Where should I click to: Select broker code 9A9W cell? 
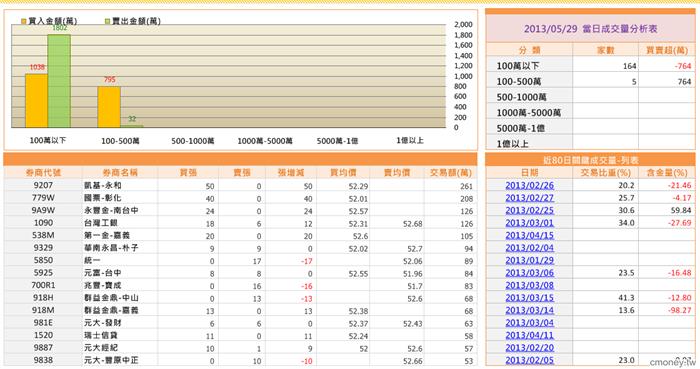point(43,210)
